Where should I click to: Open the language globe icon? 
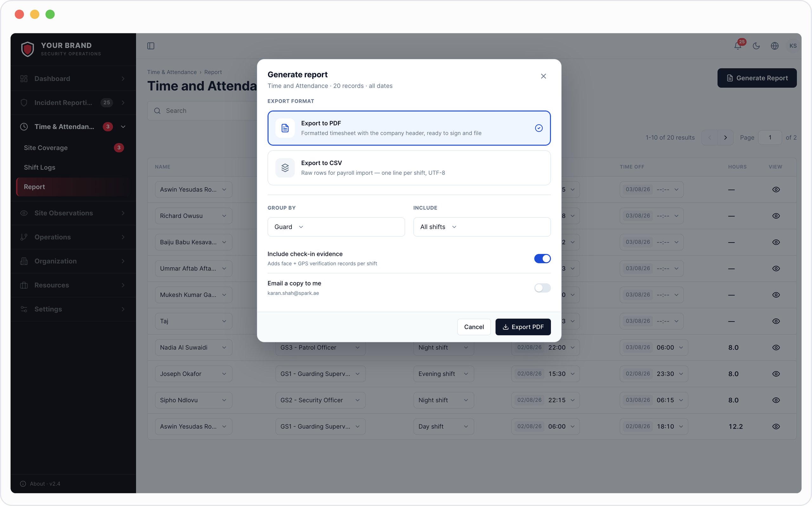[775, 46]
